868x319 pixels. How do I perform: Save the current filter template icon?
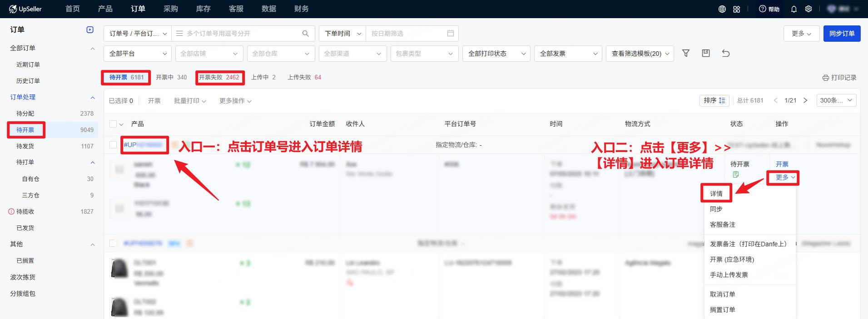(x=706, y=53)
